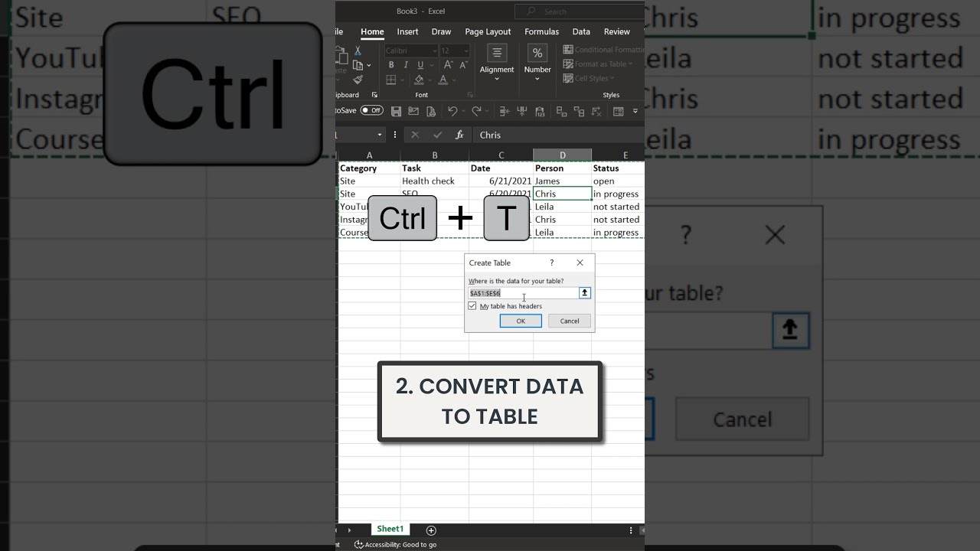
Task: Select the Sheet1 worksheet tab
Action: pos(390,530)
